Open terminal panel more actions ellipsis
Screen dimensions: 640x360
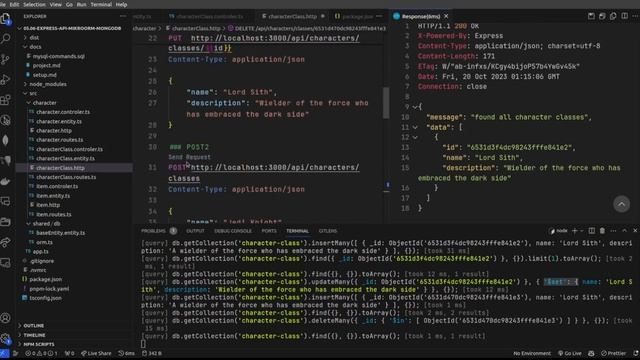[613, 231]
